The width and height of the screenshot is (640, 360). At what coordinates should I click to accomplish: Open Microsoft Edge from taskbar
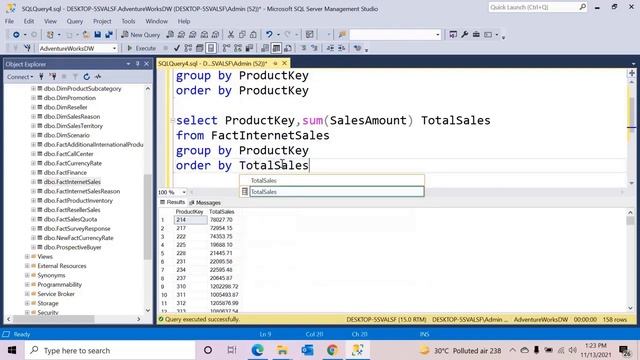(258, 350)
